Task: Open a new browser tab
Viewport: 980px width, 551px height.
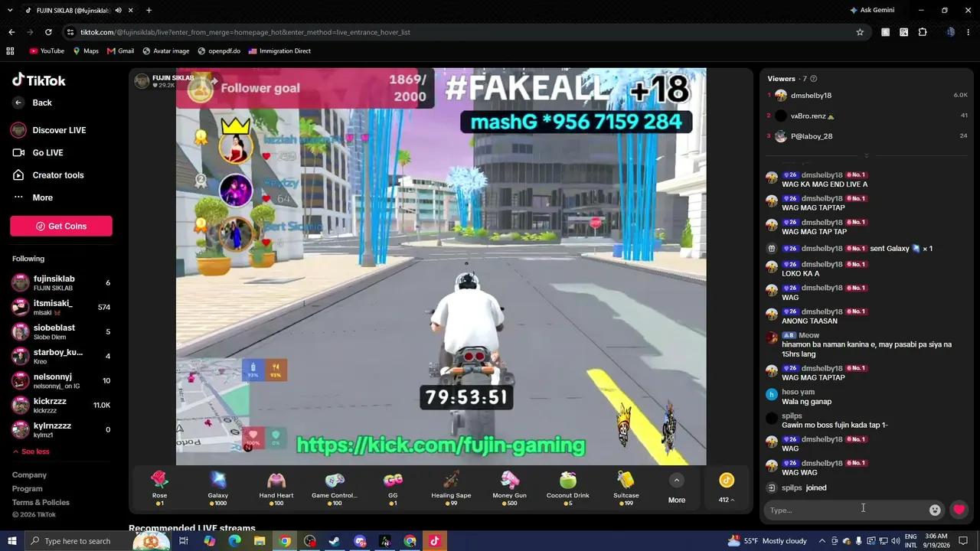Action: click(x=149, y=10)
